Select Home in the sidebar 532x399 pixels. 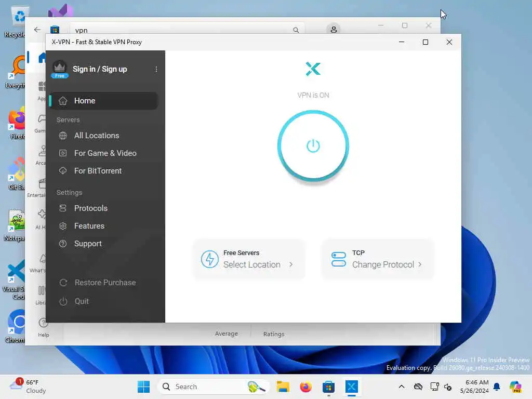point(103,101)
